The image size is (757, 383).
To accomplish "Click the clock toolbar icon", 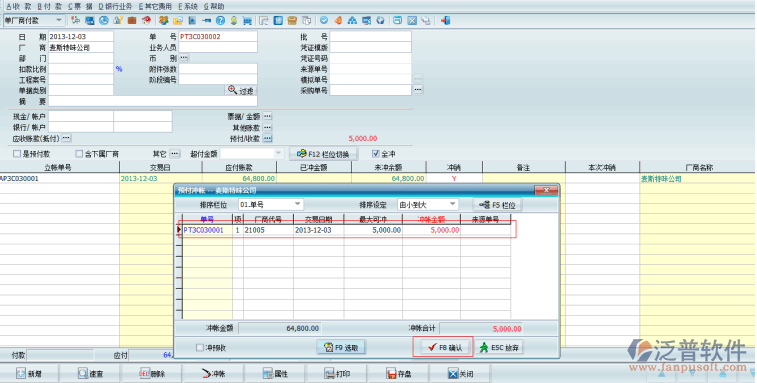I will [x=104, y=20].
